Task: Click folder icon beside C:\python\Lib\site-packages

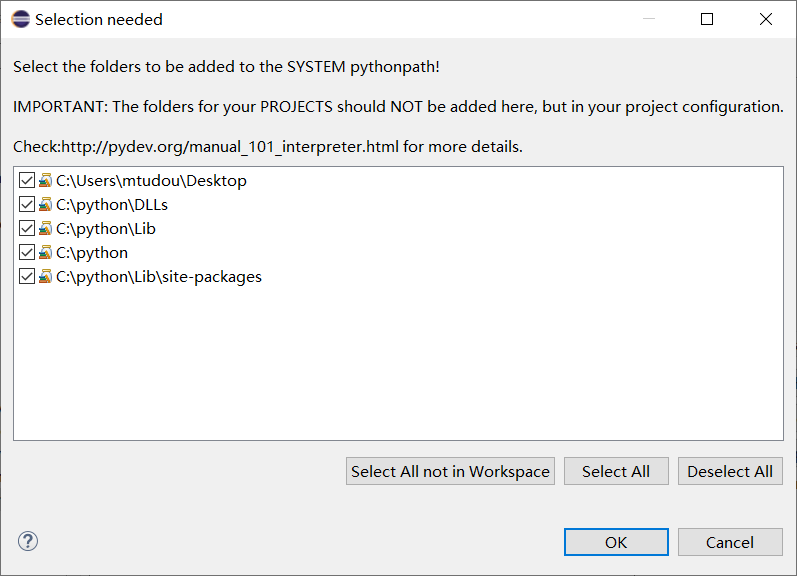Action: [45, 277]
